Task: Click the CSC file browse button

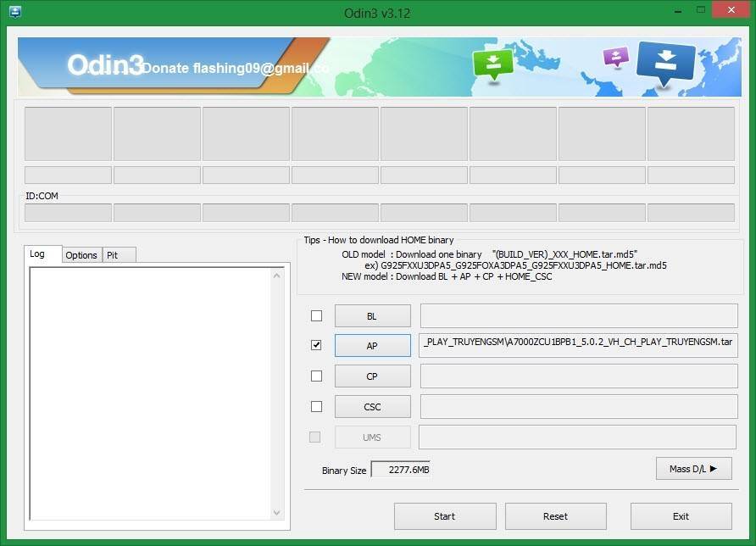Action: point(373,407)
